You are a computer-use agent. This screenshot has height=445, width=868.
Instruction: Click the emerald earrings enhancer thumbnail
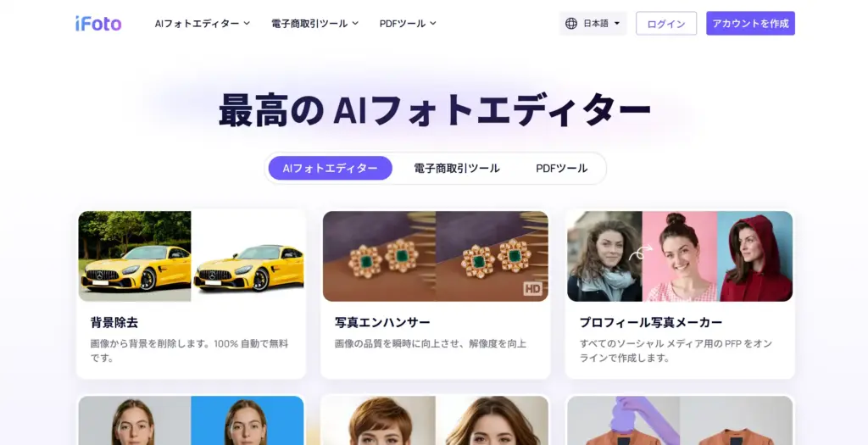[x=436, y=256]
